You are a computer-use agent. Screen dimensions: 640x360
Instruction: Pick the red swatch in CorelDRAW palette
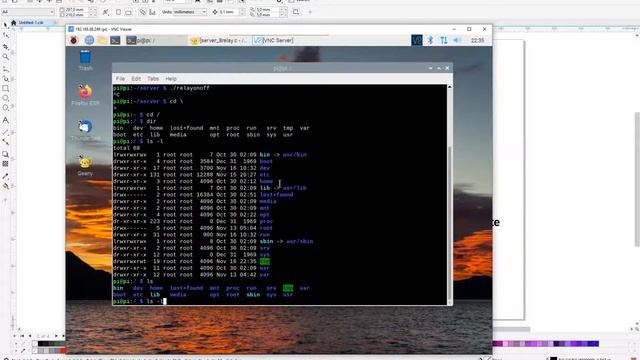click(x=63, y=351)
